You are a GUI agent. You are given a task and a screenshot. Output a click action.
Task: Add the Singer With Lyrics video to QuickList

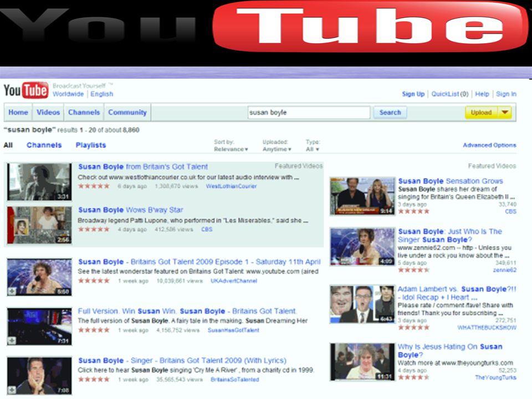(12, 390)
